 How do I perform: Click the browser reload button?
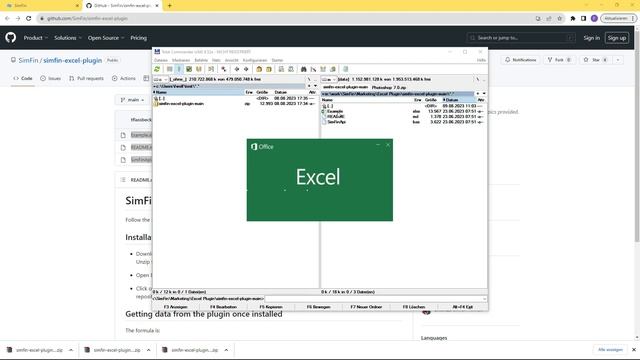tap(29, 18)
